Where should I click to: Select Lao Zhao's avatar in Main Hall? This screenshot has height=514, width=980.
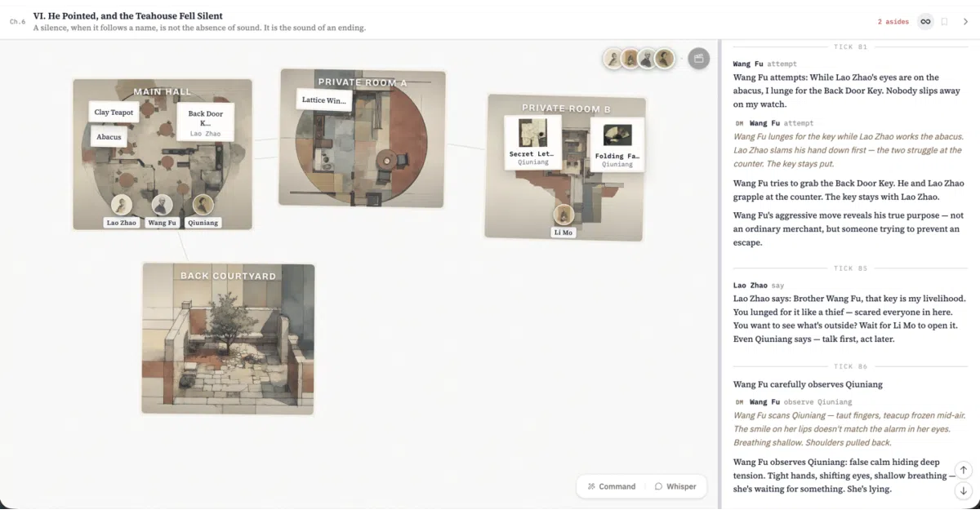click(x=122, y=204)
